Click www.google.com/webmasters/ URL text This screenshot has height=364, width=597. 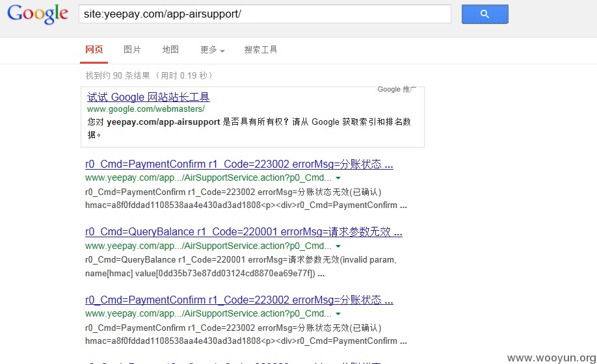[146, 109]
